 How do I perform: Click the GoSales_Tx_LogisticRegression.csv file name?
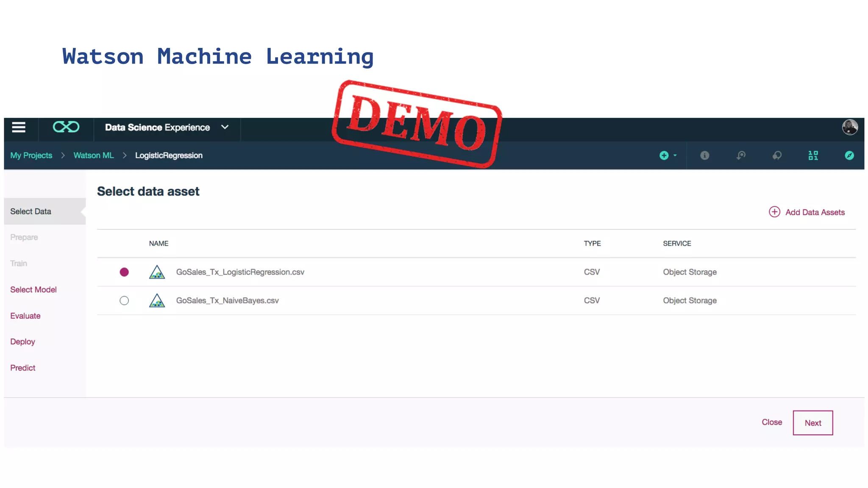click(240, 272)
